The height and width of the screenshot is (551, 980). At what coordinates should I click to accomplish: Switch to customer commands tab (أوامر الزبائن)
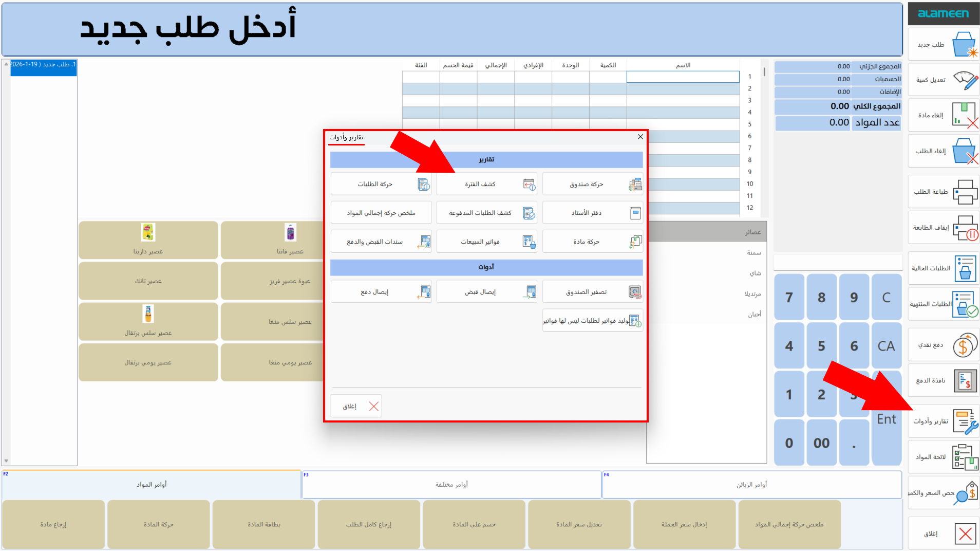click(x=752, y=485)
